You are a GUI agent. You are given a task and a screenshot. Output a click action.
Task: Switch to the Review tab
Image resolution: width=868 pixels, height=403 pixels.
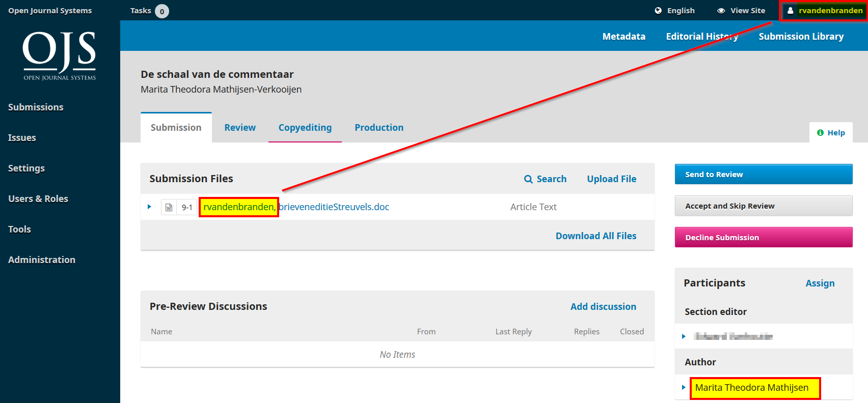[240, 128]
